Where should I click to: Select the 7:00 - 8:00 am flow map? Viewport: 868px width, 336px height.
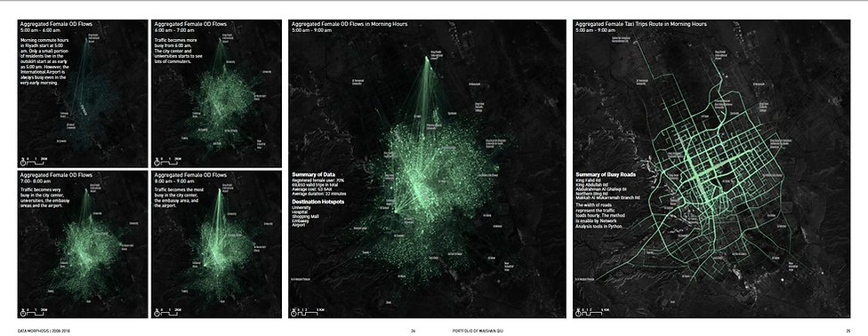click(x=83, y=244)
